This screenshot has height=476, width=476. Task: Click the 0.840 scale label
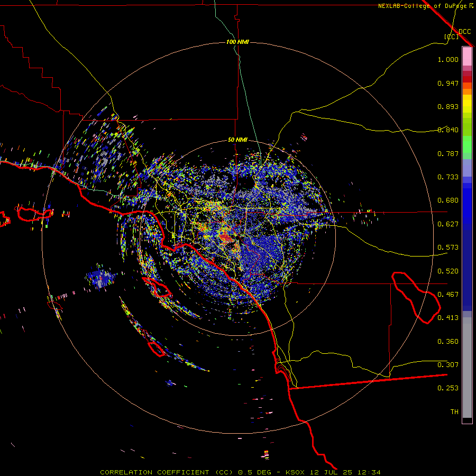448,130
